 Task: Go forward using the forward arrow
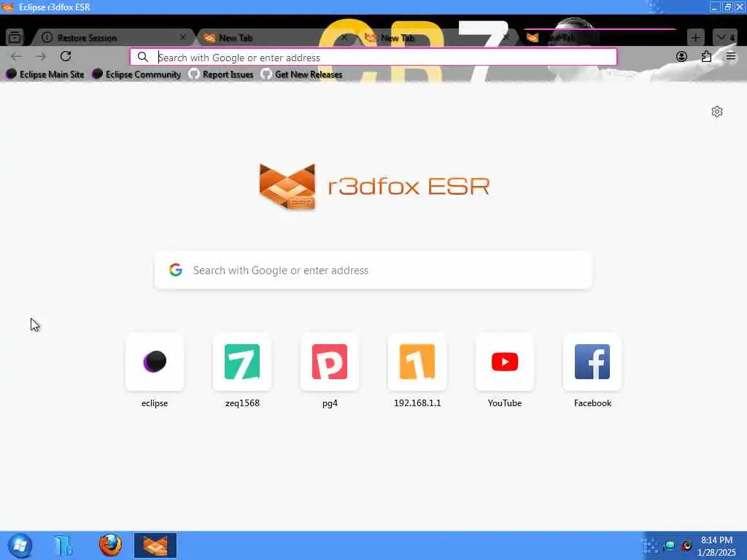pos(41,56)
